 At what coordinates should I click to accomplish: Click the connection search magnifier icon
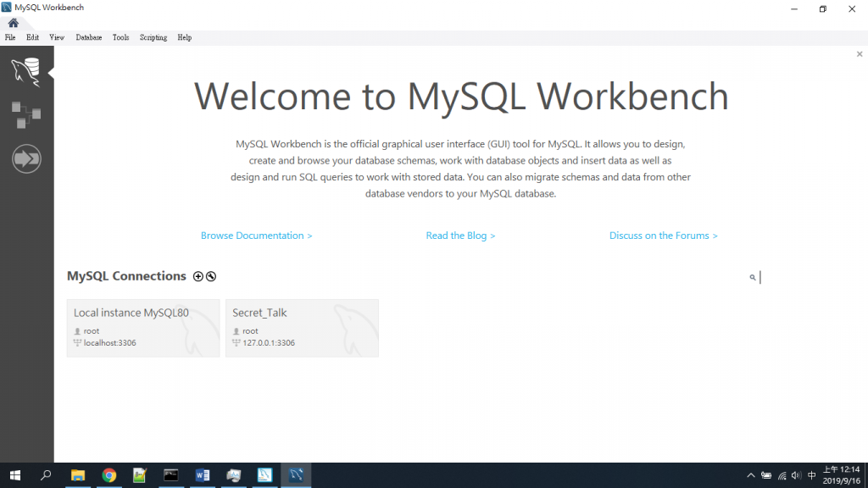click(x=753, y=277)
